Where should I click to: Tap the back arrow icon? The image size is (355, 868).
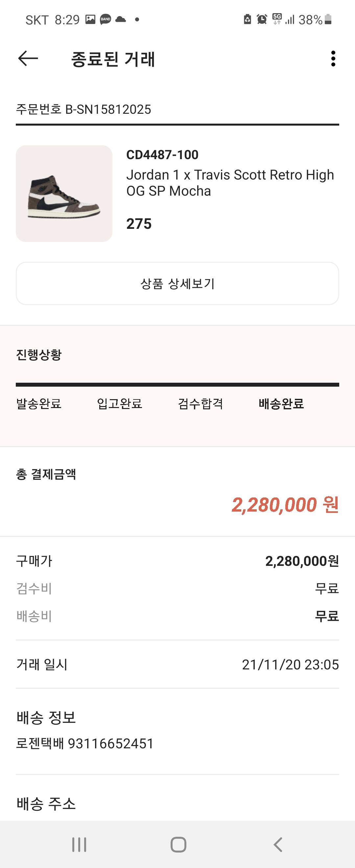point(28,59)
